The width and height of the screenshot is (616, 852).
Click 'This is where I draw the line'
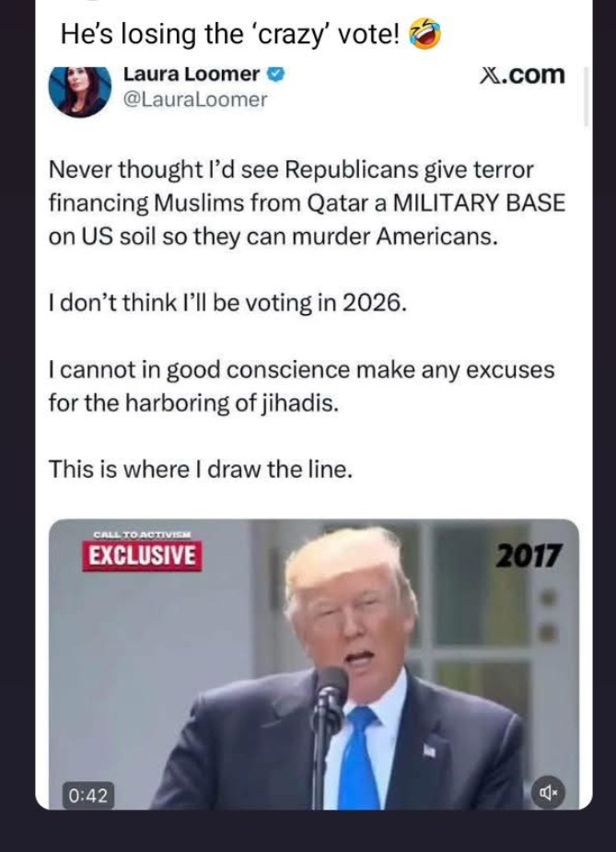[x=201, y=470]
